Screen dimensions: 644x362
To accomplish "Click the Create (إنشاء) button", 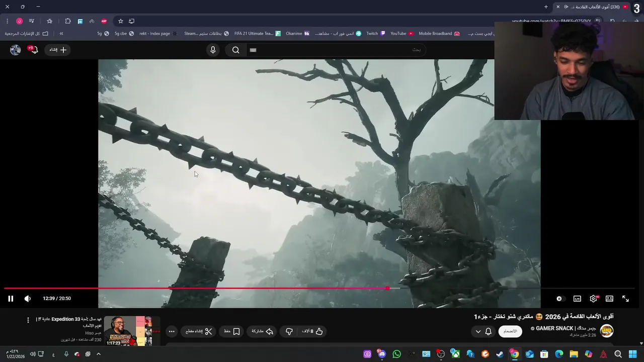I will click(x=58, y=50).
